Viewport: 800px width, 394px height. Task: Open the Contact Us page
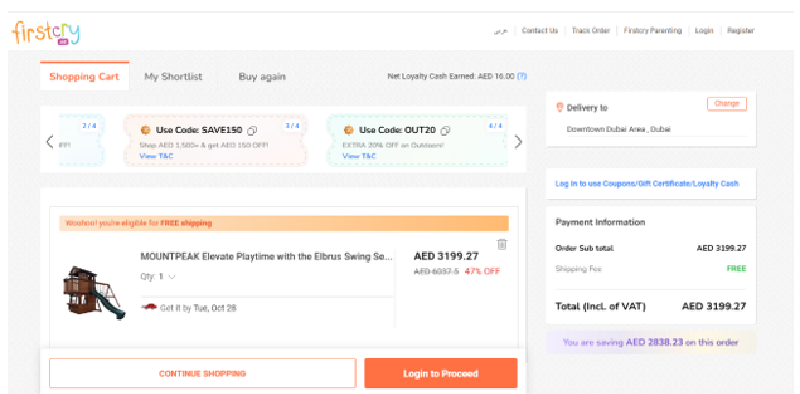(540, 31)
